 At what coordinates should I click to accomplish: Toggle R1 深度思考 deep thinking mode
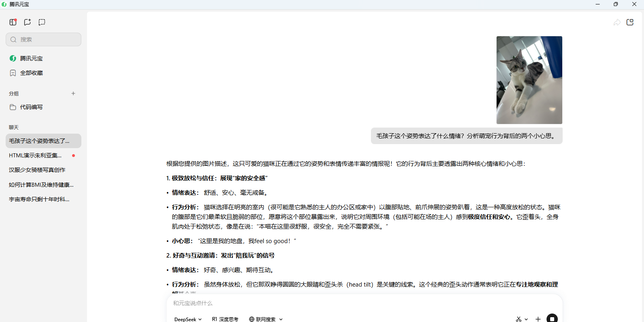225,319
